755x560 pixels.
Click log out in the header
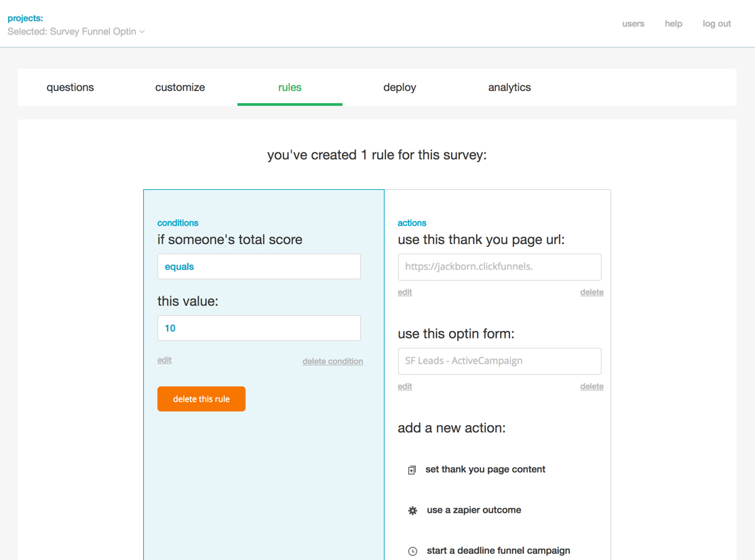pos(716,24)
